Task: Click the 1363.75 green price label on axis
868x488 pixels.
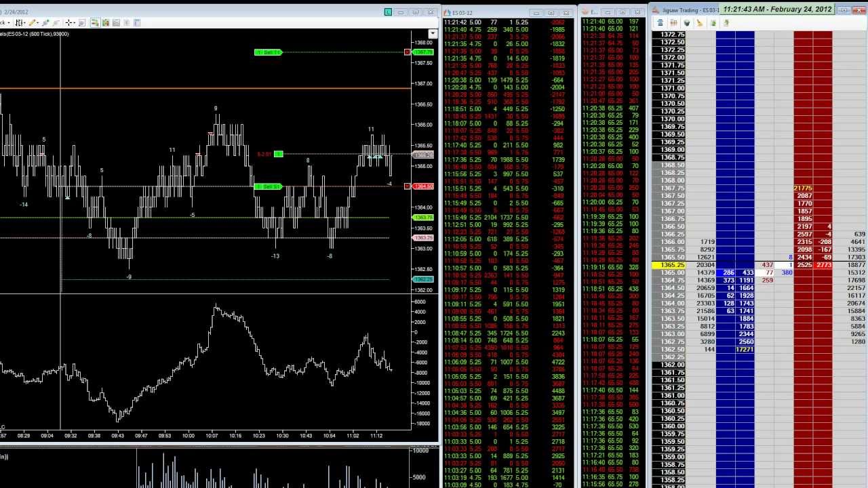Action: pos(423,218)
